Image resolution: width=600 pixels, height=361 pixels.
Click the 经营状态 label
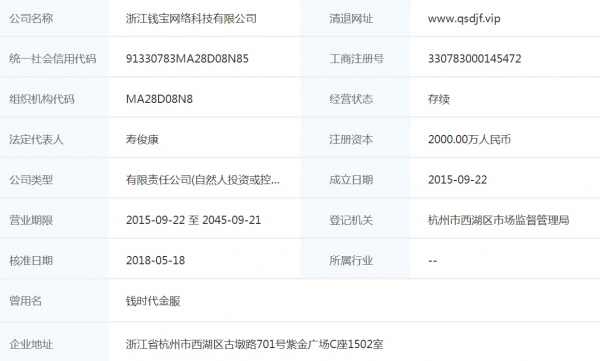click(351, 99)
